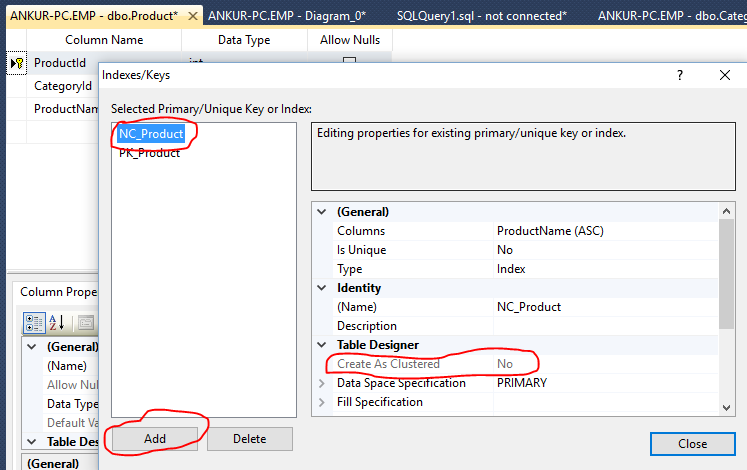747x470 pixels.
Task: Click the Delete button
Action: [250, 439]
